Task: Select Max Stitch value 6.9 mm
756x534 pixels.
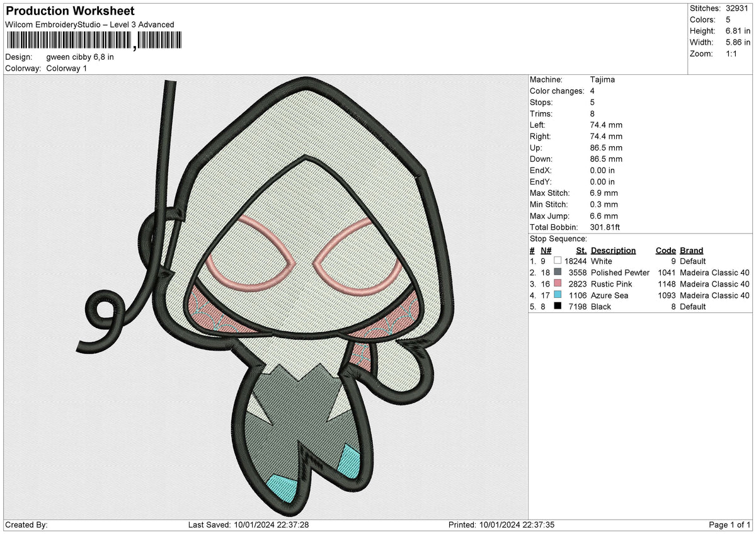Action: (x=604, y=193)
